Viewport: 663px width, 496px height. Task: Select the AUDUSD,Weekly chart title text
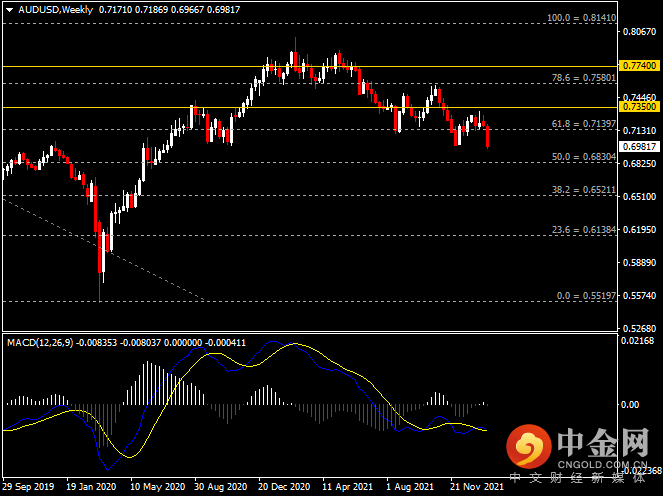55,10
